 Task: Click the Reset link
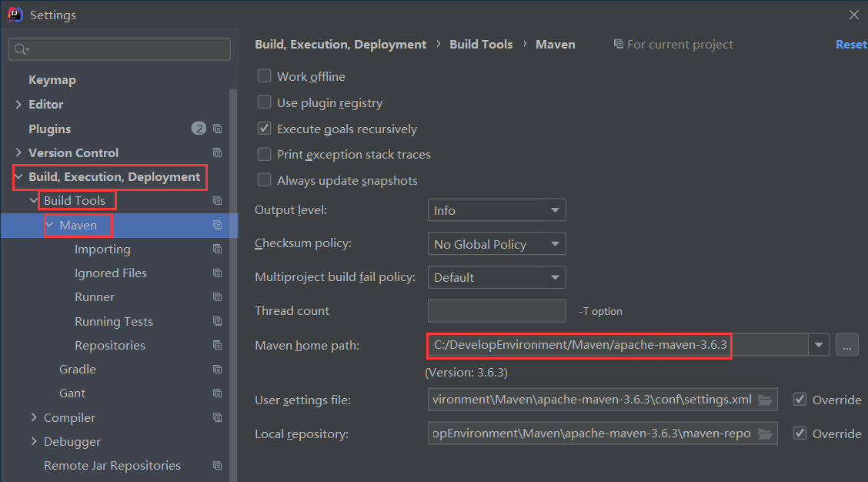click(850, 45)
